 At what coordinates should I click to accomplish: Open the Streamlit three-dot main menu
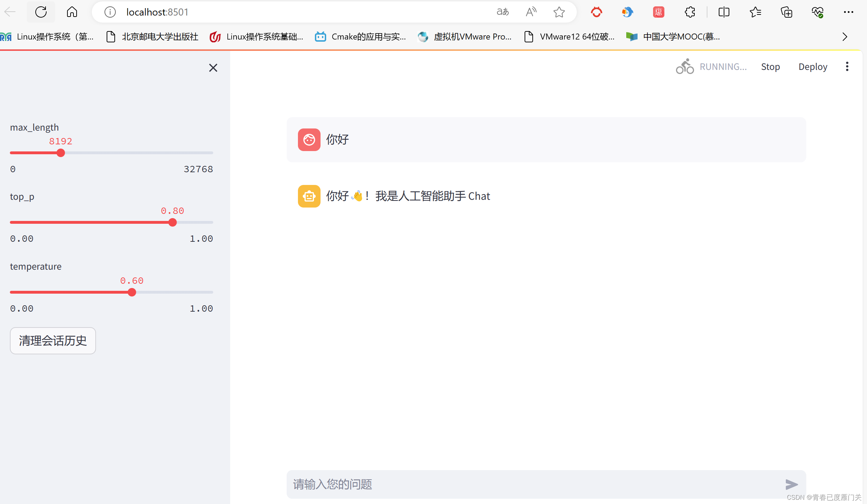point(847,67)
